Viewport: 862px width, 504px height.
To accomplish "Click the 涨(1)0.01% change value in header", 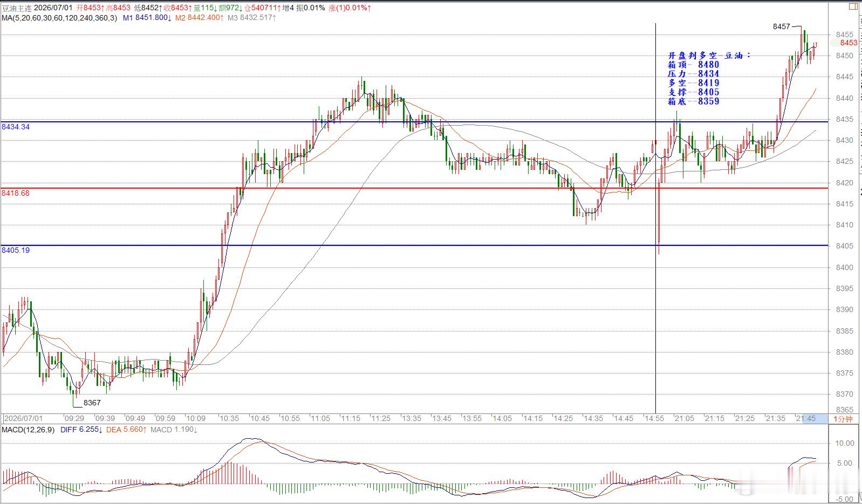I will click(x=350, y=8).
